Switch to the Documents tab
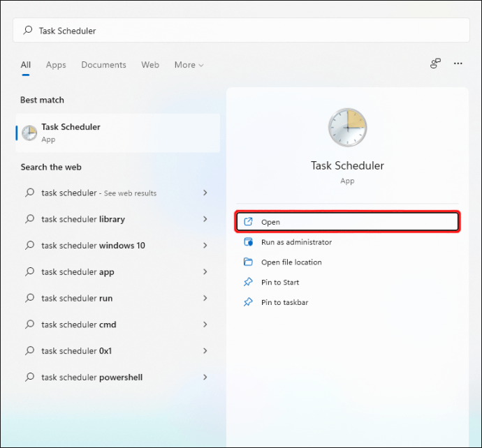 coord(103,65)
